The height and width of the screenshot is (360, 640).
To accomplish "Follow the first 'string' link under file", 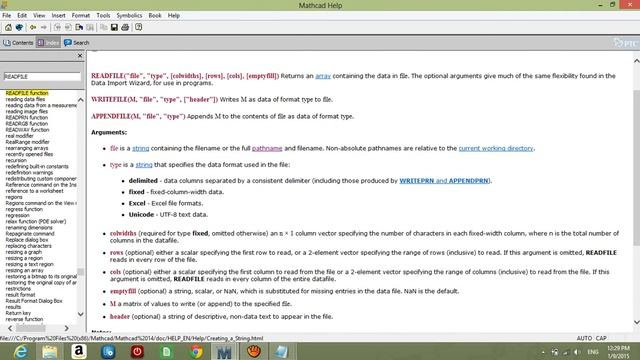I will click(x=141, y=148).
